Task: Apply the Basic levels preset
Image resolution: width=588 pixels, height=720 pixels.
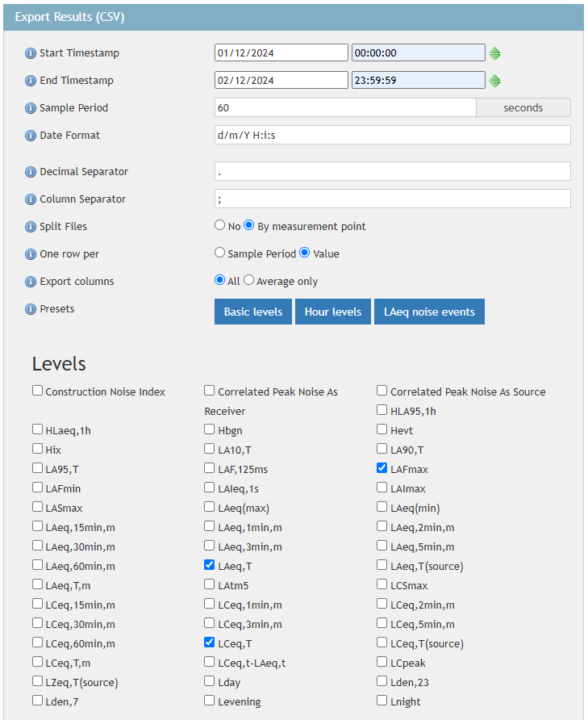Action: (253, 312)
